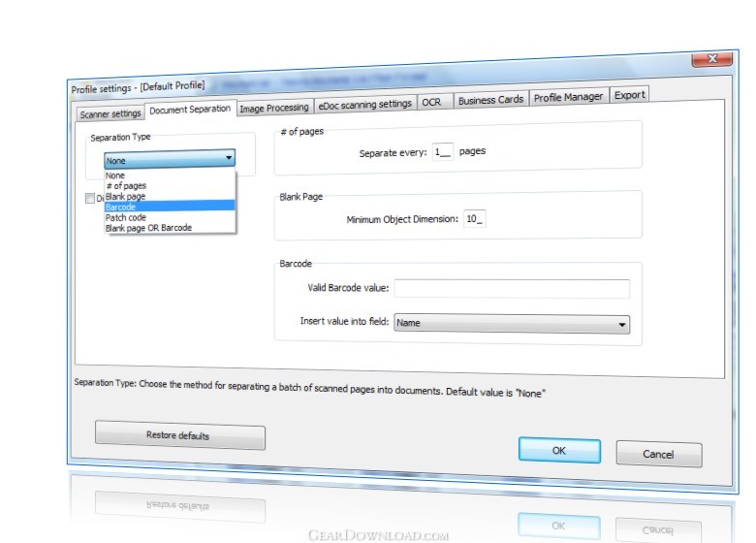Focus the 'Separate every' pages field
The height and width of the screenshot is (543, 756).
pos(443,152)
